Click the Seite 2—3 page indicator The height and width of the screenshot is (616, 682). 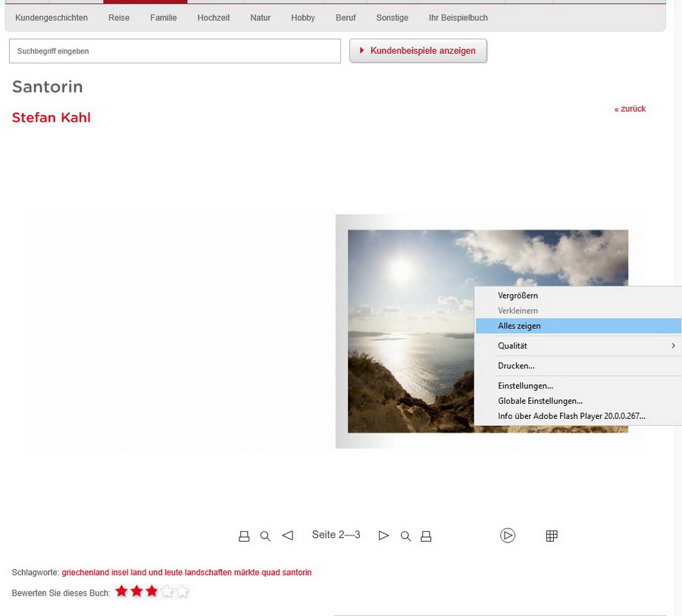tap(336, 535)
